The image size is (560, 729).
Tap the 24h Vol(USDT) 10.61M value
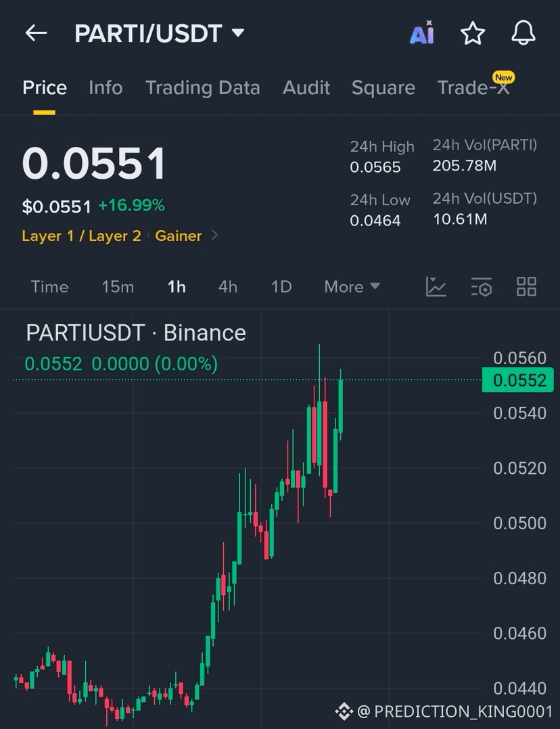point(460,219)
